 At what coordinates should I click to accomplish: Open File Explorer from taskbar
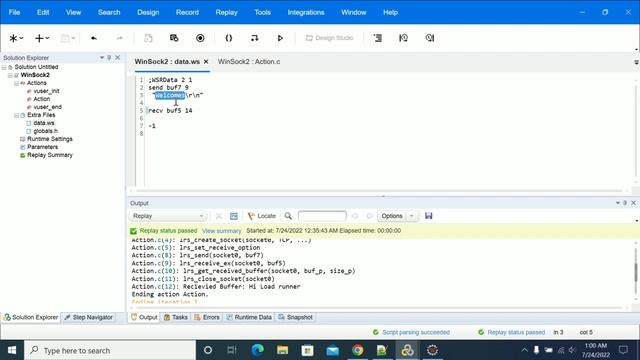282,350
